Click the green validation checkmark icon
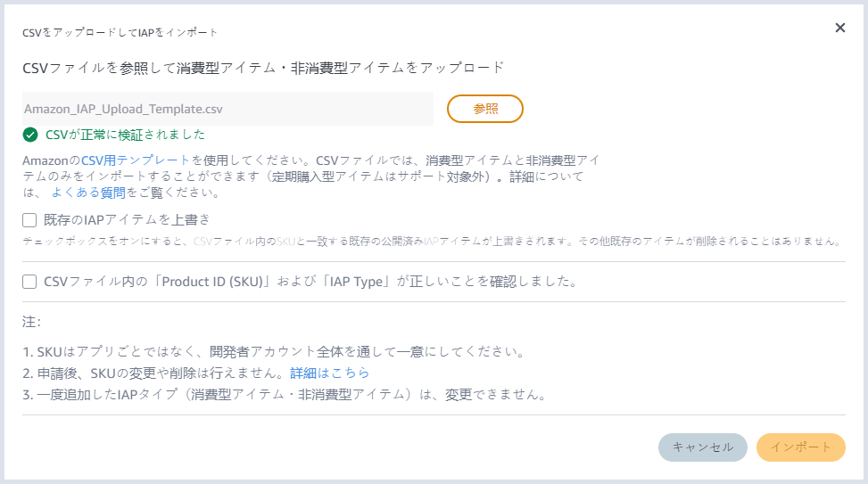 pos(31,135)
